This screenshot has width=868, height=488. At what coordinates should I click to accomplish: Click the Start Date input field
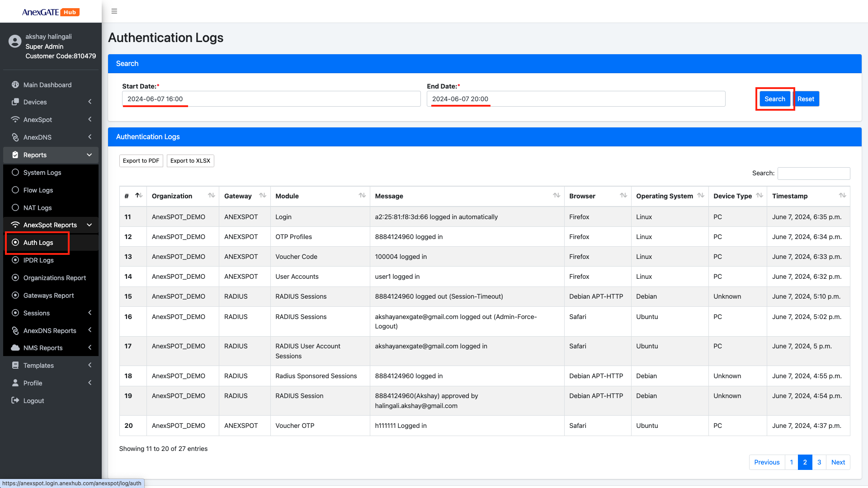point(271,99)
